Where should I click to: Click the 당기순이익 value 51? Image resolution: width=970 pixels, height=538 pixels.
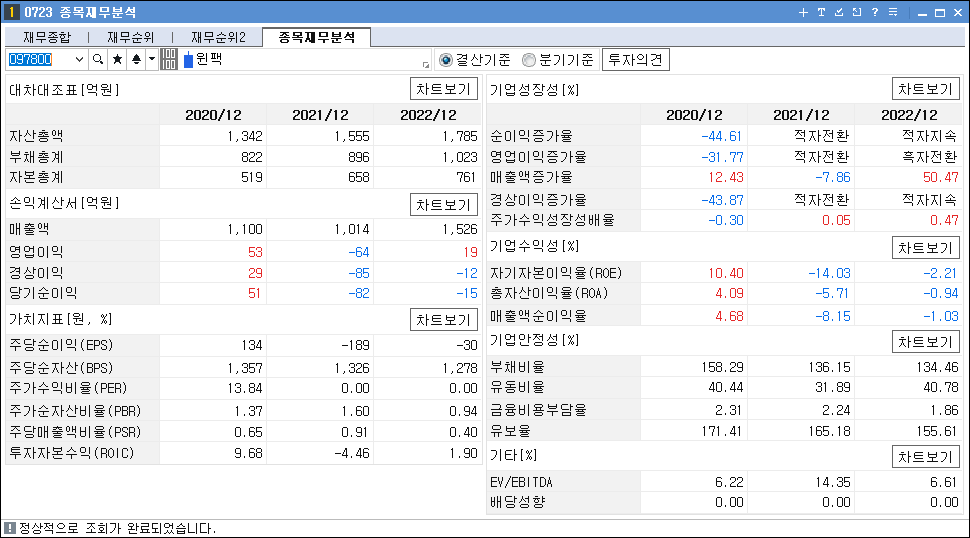pos(254,293)
